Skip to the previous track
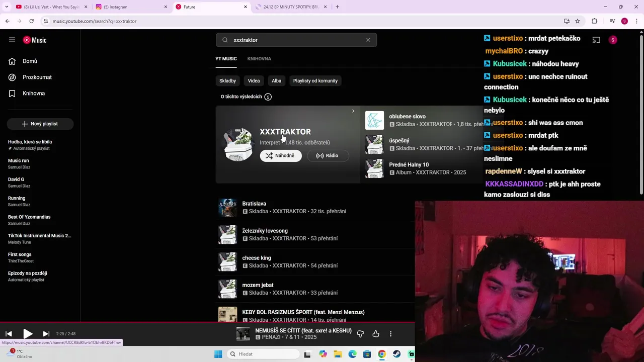Screen dimensions: 644x362 (x=9, y=334)
